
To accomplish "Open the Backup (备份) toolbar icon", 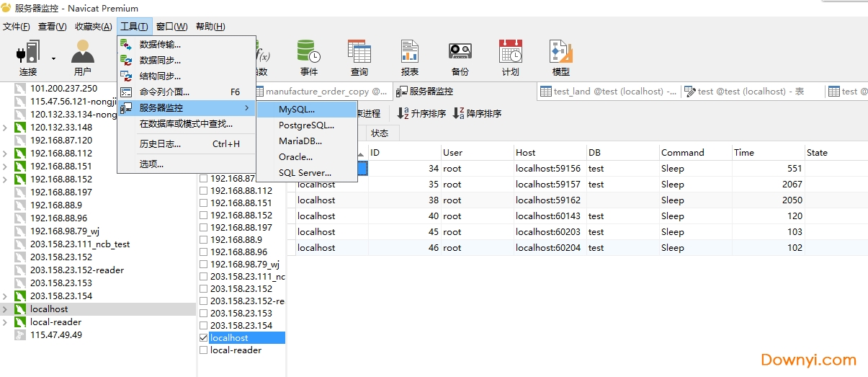I will click(460, 58).
